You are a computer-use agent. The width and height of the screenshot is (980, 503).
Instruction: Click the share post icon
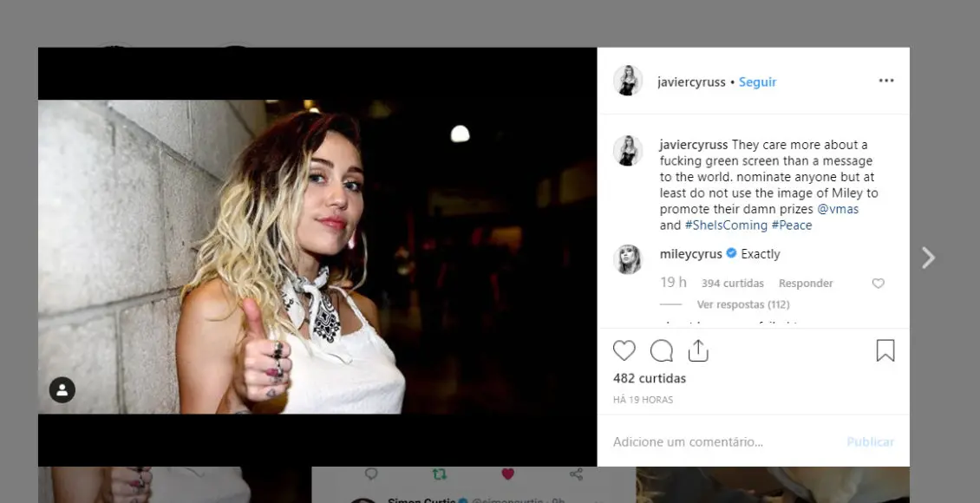point(698,350)
